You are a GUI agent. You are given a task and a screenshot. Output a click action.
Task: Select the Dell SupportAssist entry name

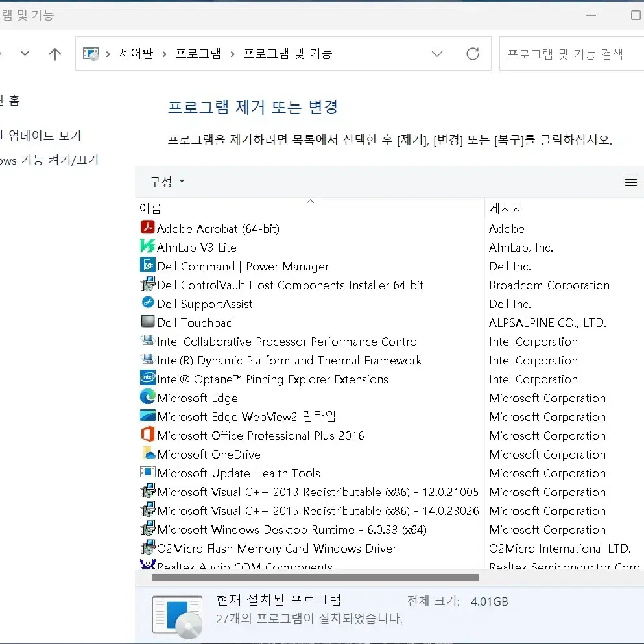(x=205, y=304)
